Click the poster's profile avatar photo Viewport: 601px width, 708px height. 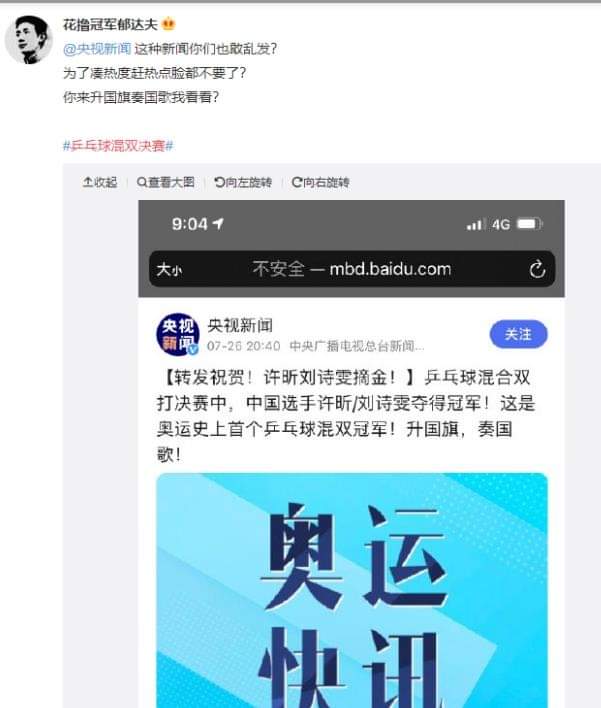pyautogui.click(x=29, y=40)
